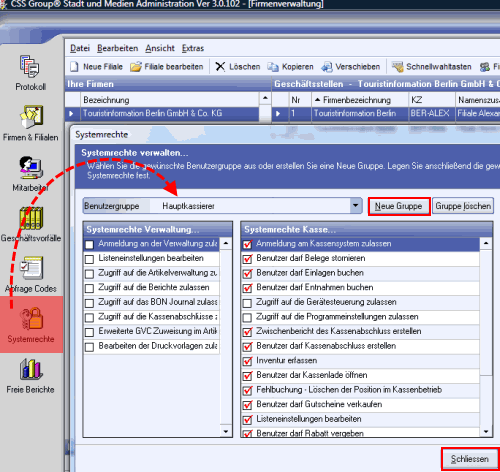The width and height of the screenshot is (500, 472).
Task: Uncheck Benutzer darf Belege stornieren
Action: tap(247, 259)
